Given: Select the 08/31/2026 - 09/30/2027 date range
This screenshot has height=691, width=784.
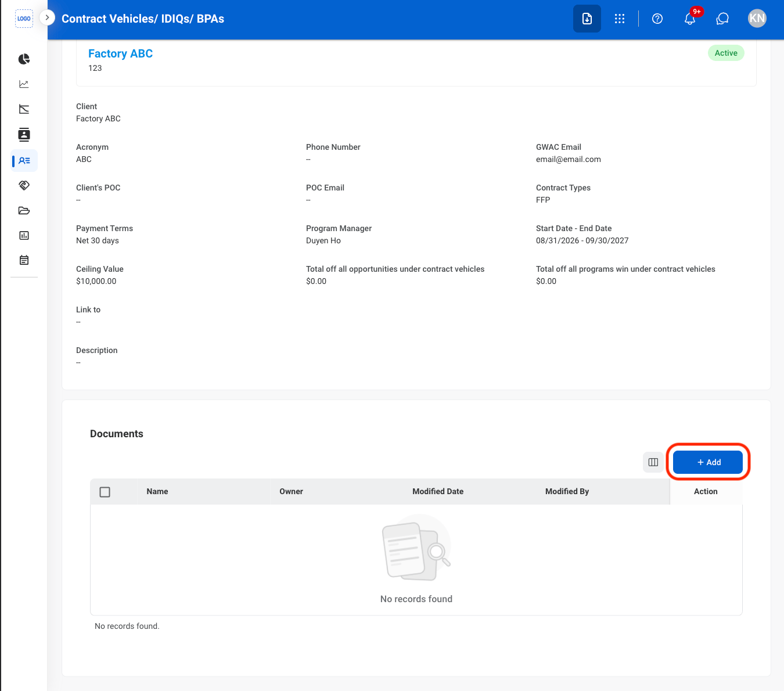Looking at the screenshot, I should click(582, 240).
